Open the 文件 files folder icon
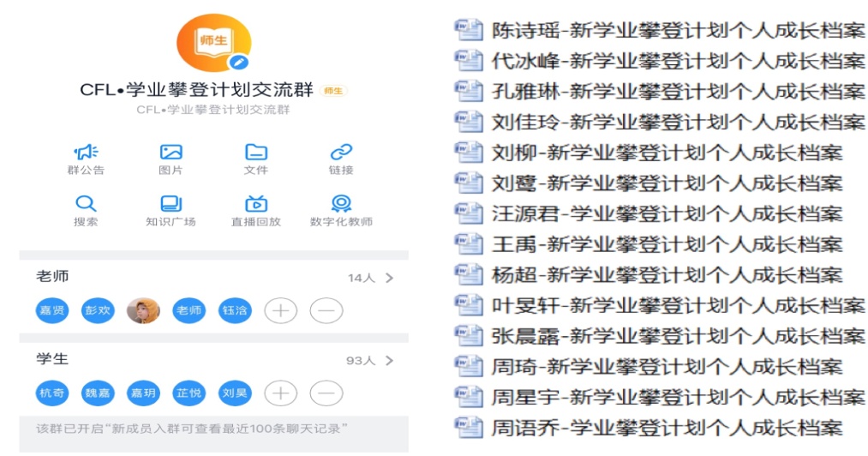 click(x=255, y=153)
